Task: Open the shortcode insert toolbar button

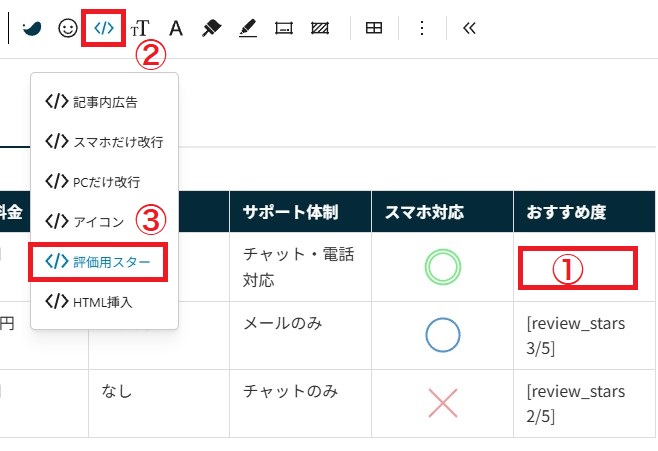Action: [x=104, y=28]
